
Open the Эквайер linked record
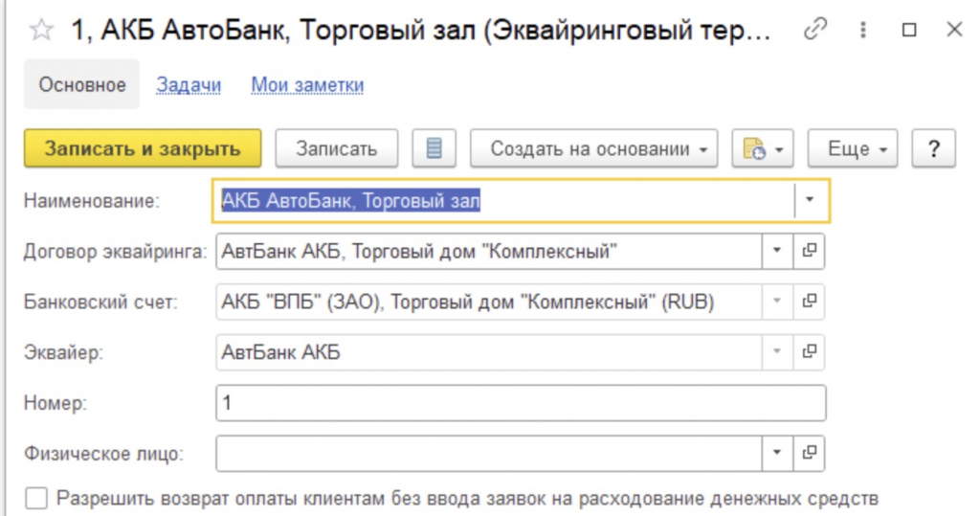tap(810, 351)
